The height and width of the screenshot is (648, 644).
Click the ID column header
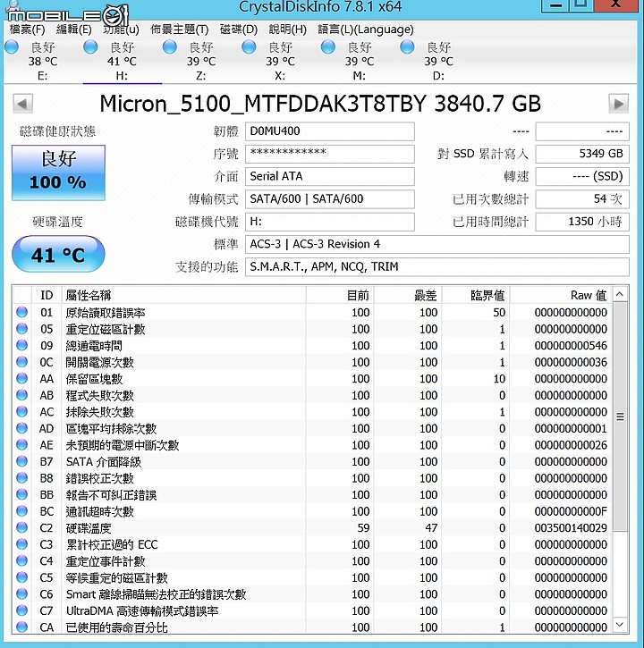47,295
